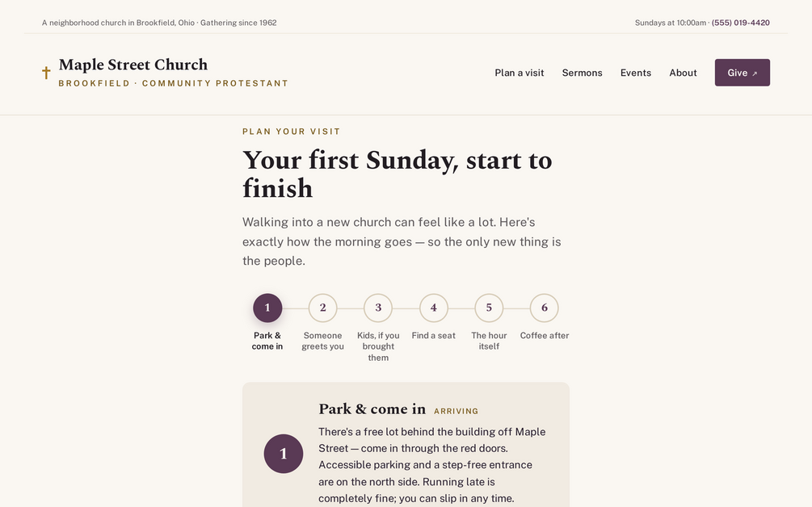Click the gold cross logo icon
812x507 pixels.
click(x=46, y=73)
